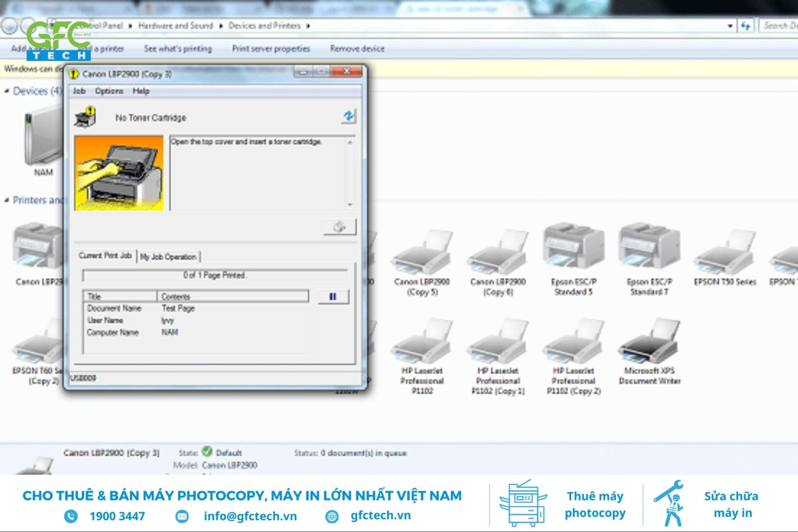798x532 pixels.
Task: Open the Job menu
Action: point(79,91)
